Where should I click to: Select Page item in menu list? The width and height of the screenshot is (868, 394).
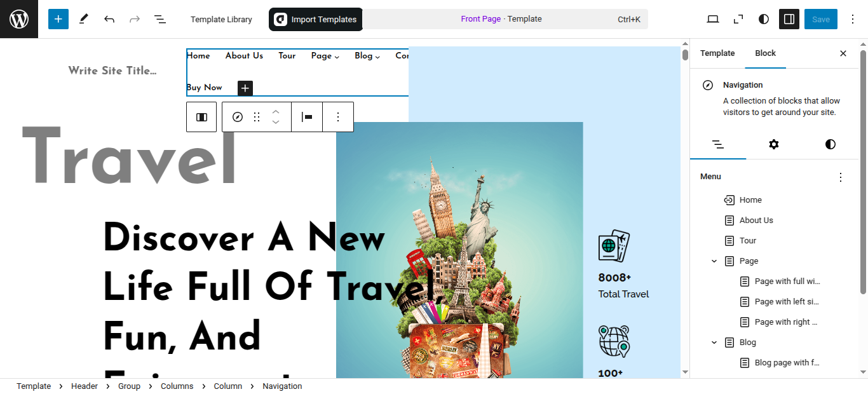[749, 261]
